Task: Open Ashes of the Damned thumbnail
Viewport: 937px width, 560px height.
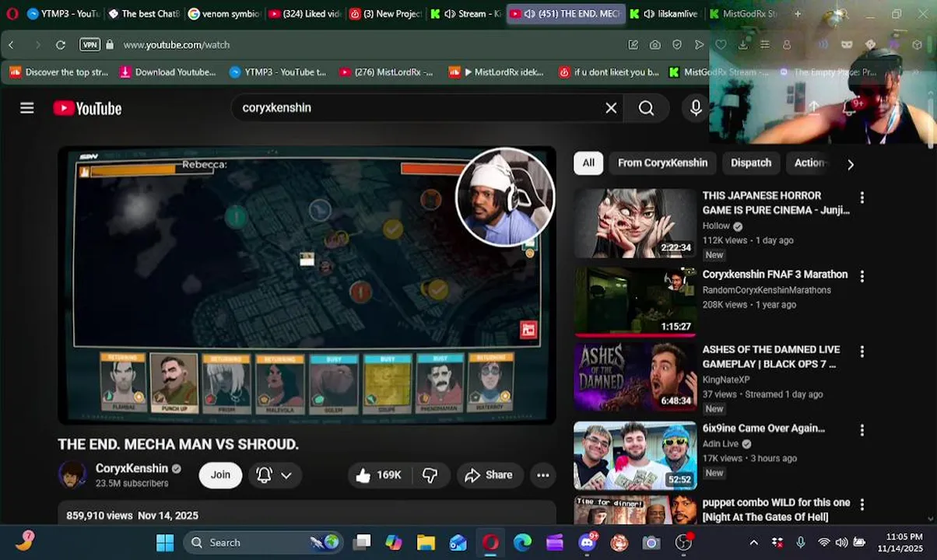Action: click(635, 377)
